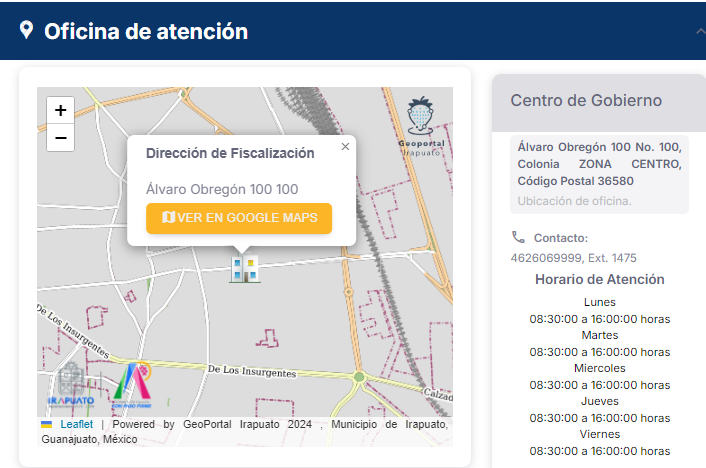Click the Martes schedule label
Image resolution: width=706 pixels, height=468 pixels.
click(599, 335)
